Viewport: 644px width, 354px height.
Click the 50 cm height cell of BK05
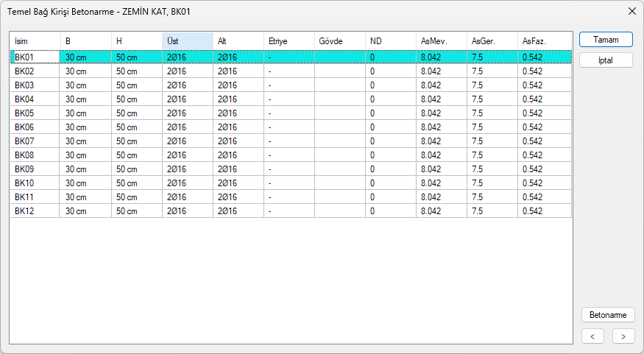(x=137, y=113)
